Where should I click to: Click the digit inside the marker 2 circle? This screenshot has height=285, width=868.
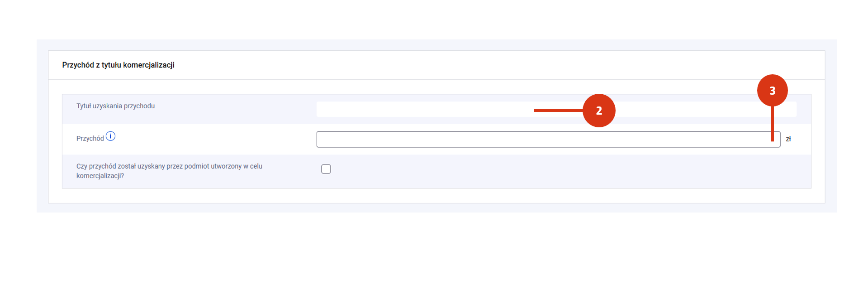(599, 111)
